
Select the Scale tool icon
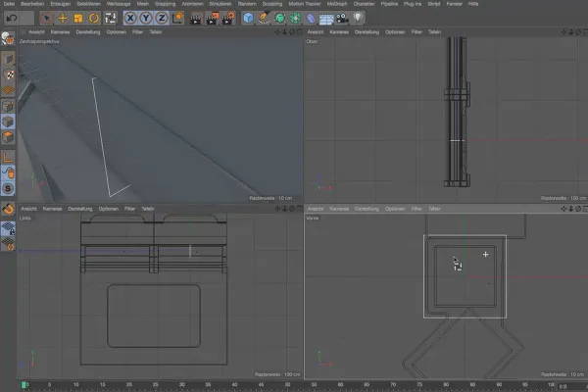point(78,18)
